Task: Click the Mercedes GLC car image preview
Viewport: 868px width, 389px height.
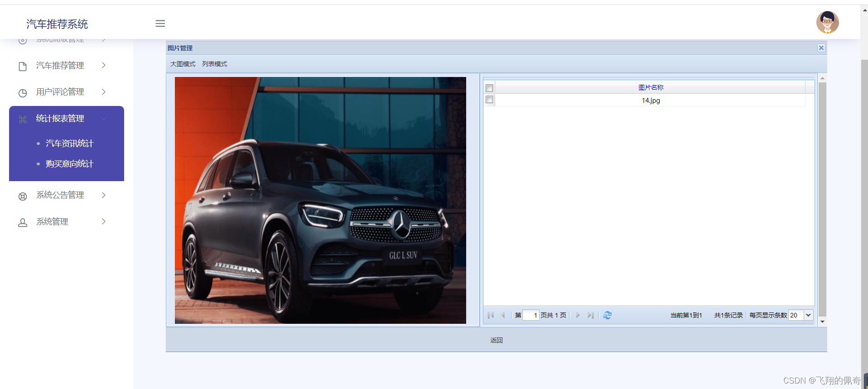Action: [320, 200]
